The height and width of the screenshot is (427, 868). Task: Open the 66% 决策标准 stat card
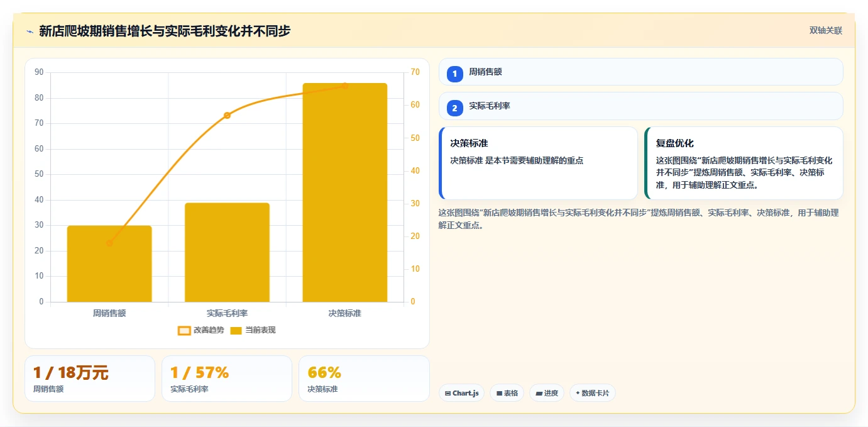[x=364, y=379]
